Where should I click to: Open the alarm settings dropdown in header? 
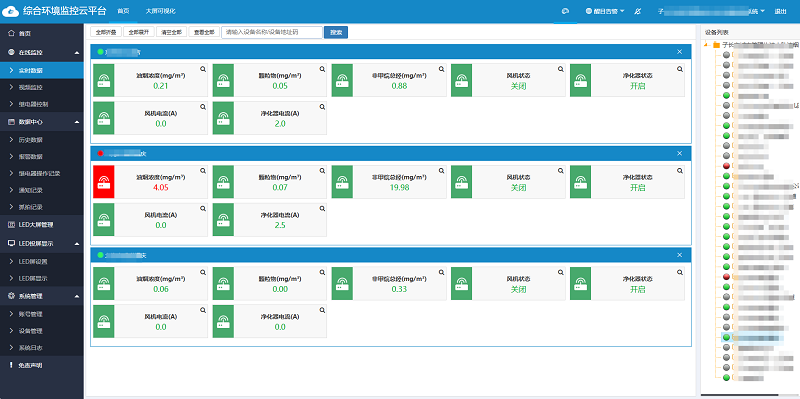coord(605,11)
